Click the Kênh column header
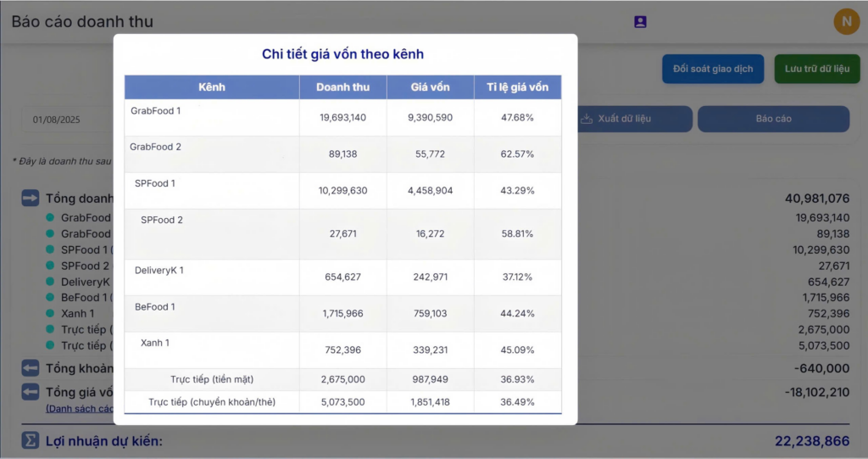This screenshot has height=459, width=868. pyautogui.click(x=212, y=87)
